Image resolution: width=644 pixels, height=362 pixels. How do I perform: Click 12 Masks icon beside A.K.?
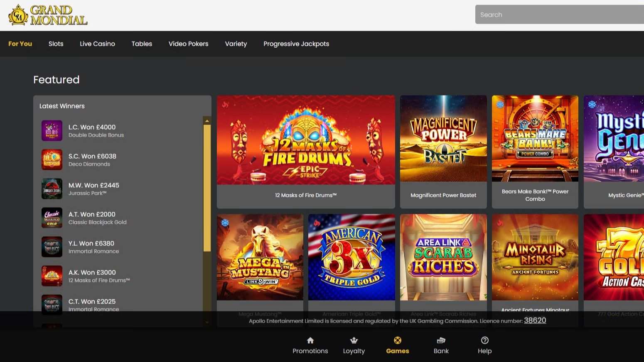click(52, 276)
